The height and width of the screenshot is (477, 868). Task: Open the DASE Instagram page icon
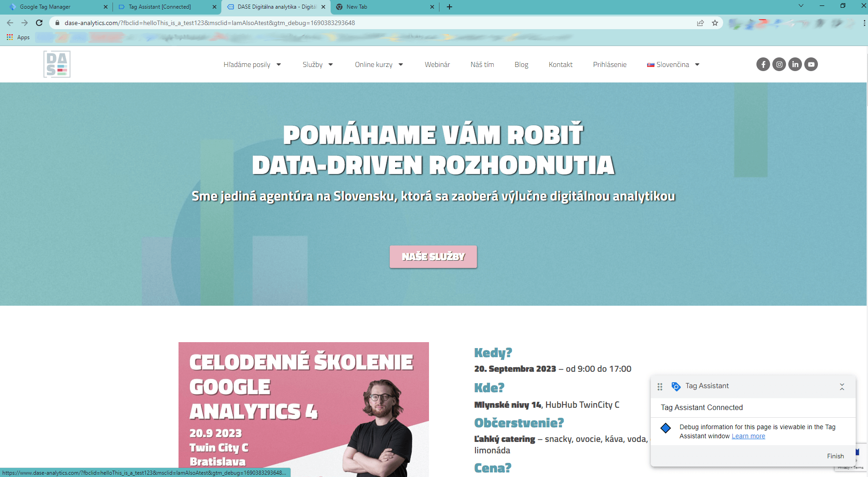779,64
